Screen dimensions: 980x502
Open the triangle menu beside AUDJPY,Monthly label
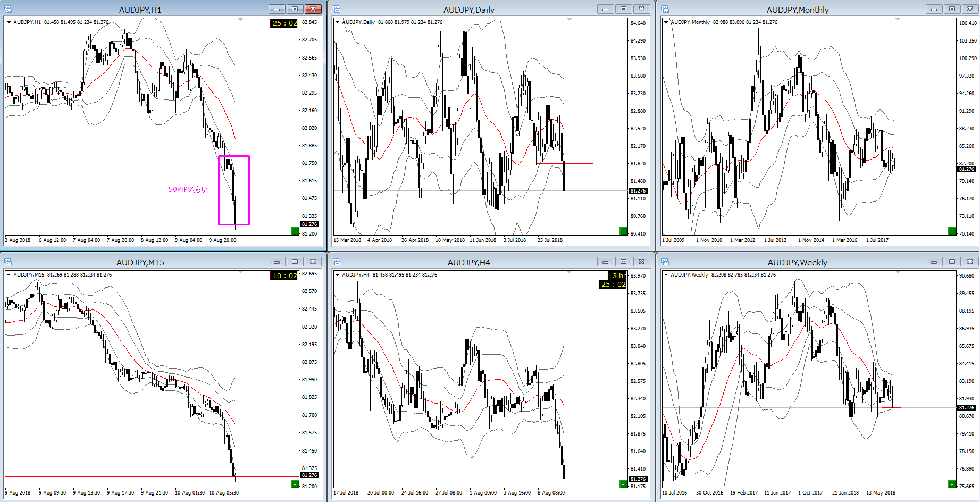coord(666,22)
